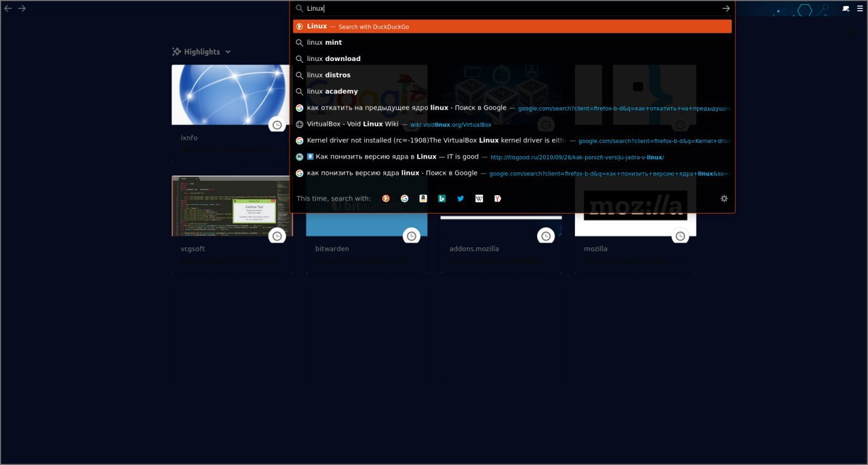Search this time with Amazon icon
Image resolution: width=868 pixels, height=465 pixels.
[x=423, y=199]
